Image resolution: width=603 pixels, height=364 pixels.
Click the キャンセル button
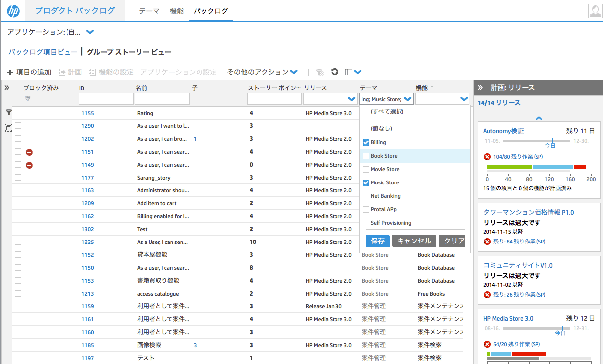(x=414, y=241)
